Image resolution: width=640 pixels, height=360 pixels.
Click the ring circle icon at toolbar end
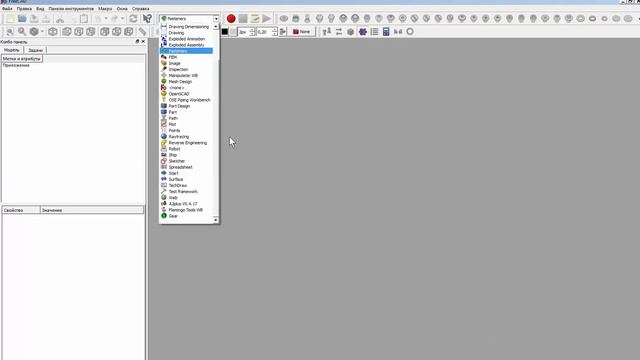[410, 31]
